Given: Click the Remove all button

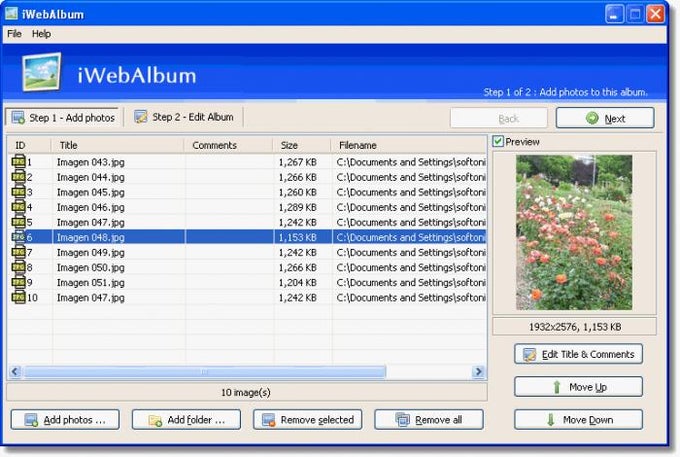Looking at the screenshot, I should (428, 420).
